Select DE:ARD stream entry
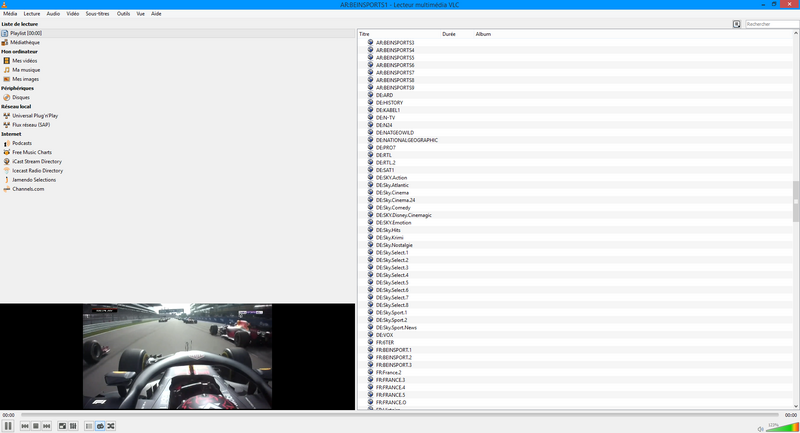800x433 pixels. click(x=384, y=95)
